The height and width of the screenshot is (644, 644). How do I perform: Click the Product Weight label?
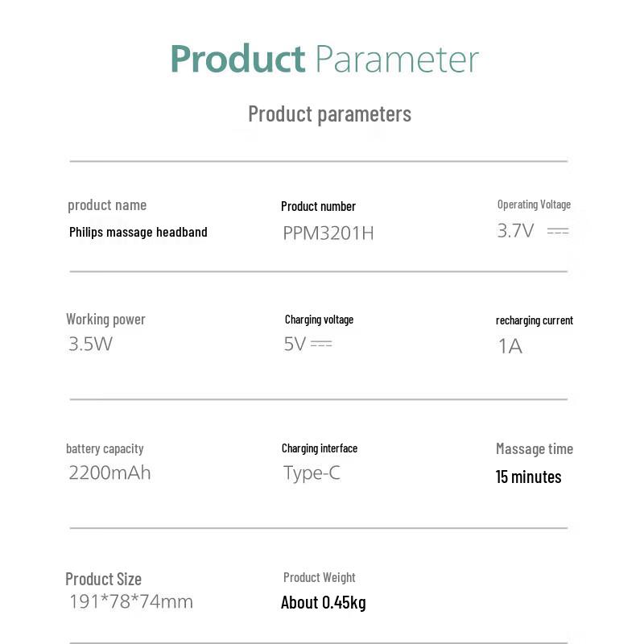tap(319, 577)
